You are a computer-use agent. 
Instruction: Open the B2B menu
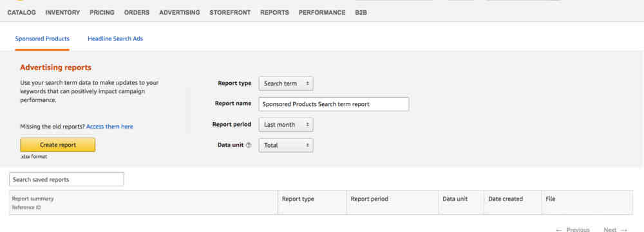(x=361, y=13)
